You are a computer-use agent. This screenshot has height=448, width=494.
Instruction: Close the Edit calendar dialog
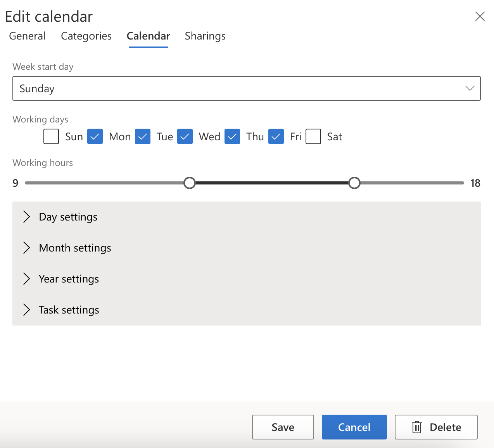tap(480, 16)
